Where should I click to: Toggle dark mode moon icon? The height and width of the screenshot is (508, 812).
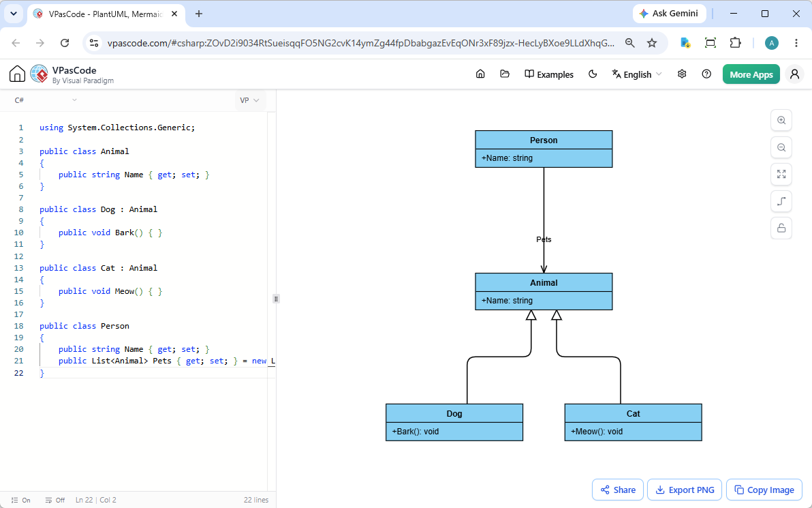pyautogui.click(x=593, y=74)
